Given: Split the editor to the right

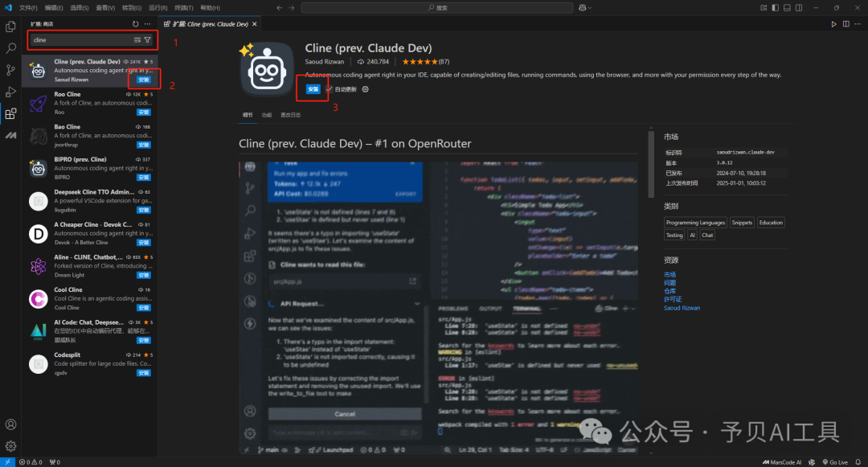Looking at the screenshot, I should tap(845, 24).
